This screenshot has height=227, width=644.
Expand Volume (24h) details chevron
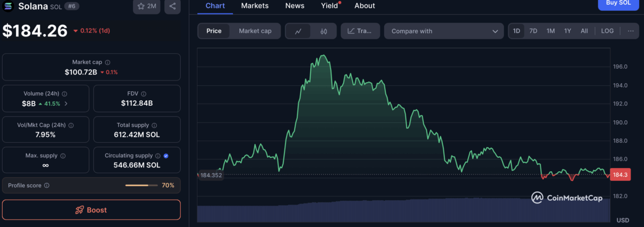[66, 103]
